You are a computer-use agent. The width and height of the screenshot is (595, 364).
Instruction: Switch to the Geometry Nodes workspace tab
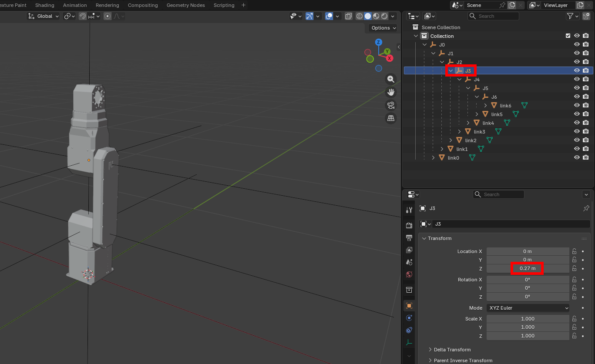pyautogui.click(x=186, y=5)
